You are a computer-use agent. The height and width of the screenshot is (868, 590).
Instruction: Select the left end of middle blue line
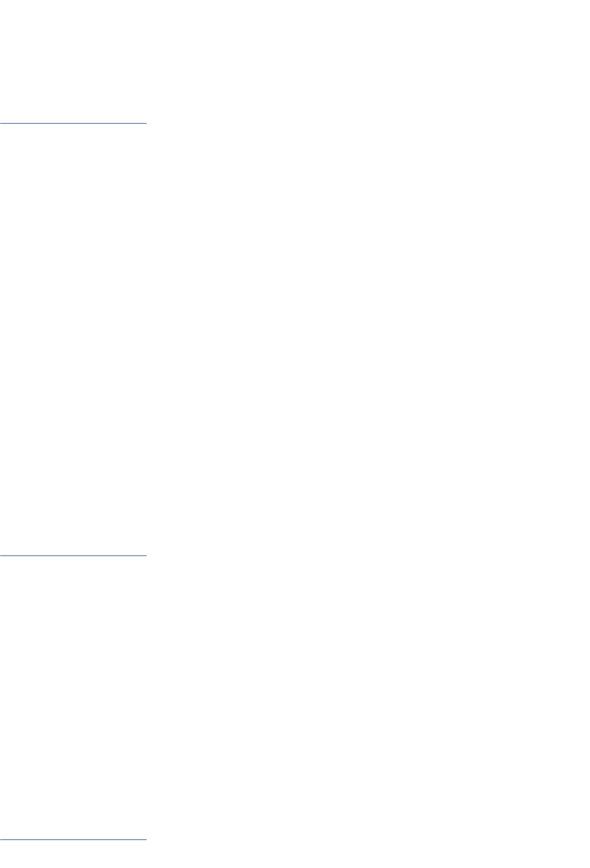click(1, 555)
